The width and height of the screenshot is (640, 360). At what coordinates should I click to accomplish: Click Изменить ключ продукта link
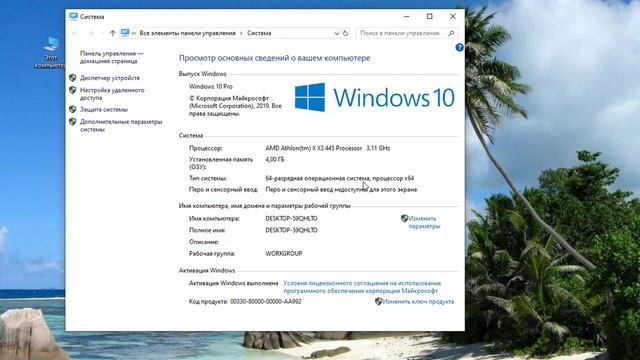coord(418,301)
